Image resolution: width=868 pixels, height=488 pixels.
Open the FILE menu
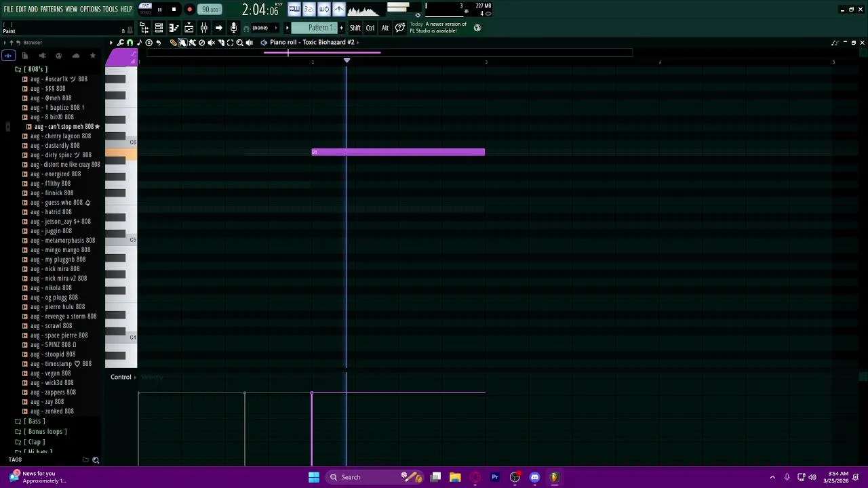[8, 9]
